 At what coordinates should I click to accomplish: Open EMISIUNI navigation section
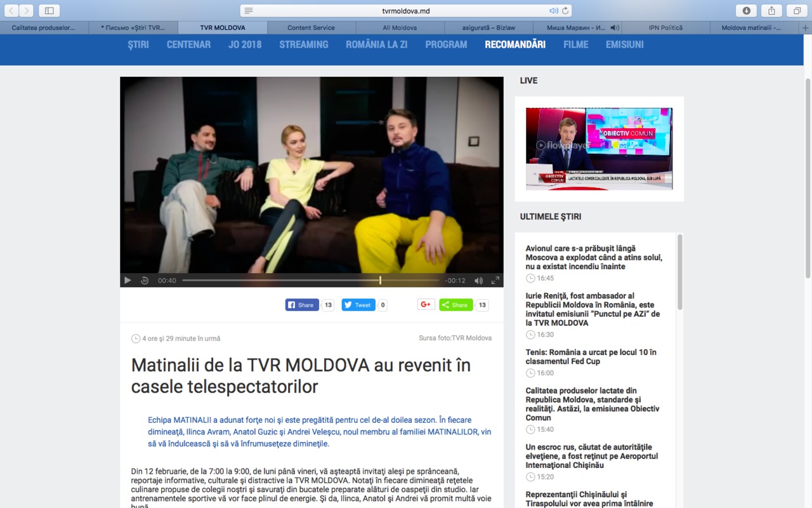625,44
